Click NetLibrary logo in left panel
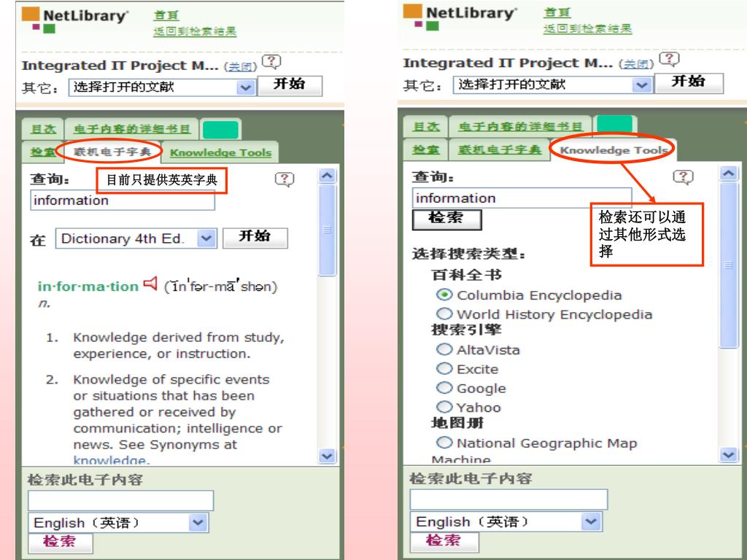Viewport: 747px width, 560px height. click(74, 20)
